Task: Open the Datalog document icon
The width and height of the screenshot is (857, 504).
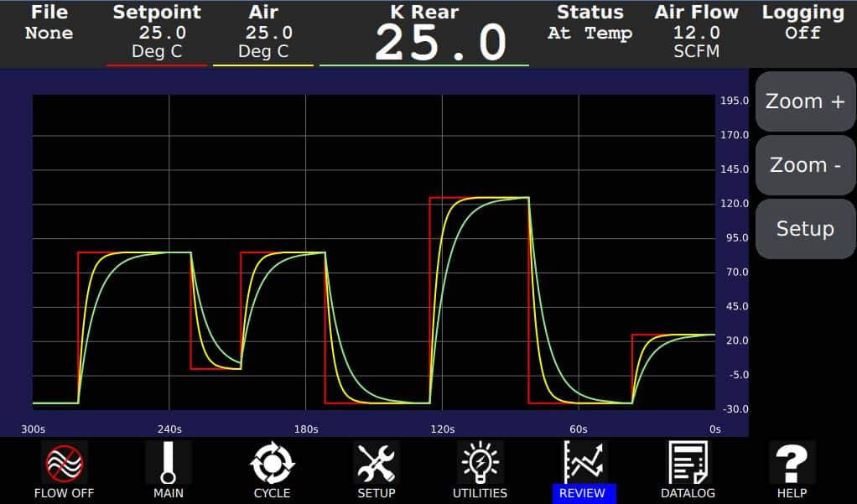Action: coord(688,463)
